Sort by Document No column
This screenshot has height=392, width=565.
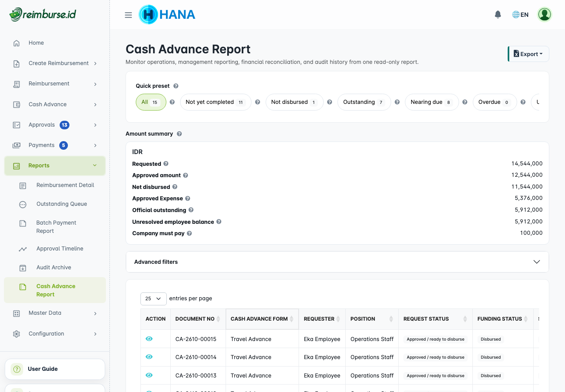[198, 319]
